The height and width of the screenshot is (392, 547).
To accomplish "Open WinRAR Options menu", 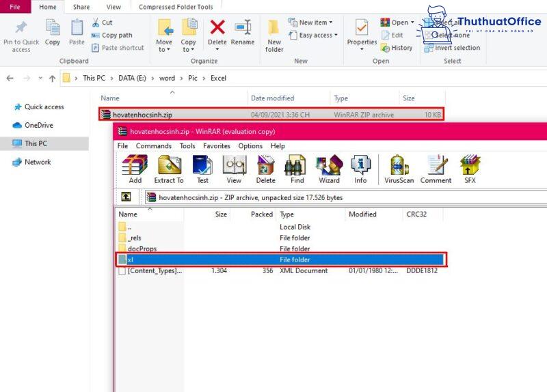I will pos(250,146).
